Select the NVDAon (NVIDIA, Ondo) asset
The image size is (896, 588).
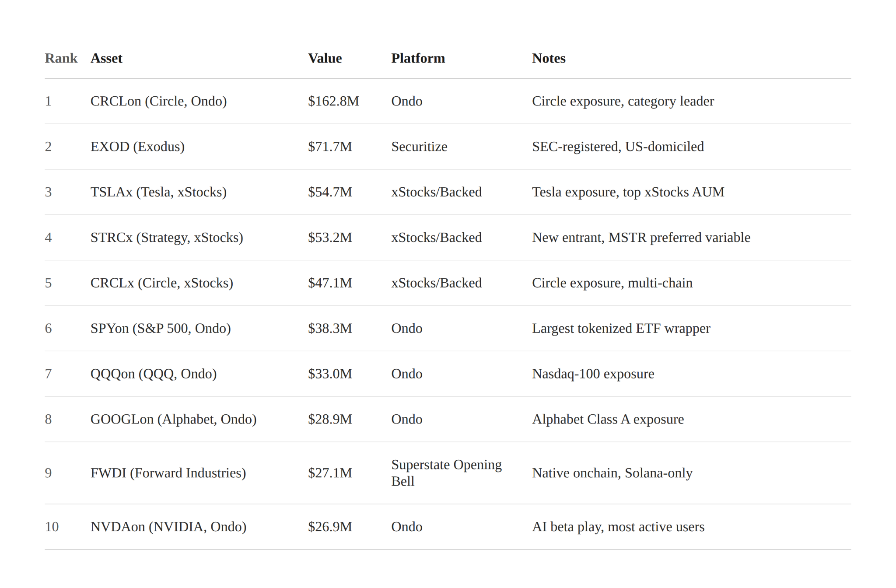pos(168,527)
